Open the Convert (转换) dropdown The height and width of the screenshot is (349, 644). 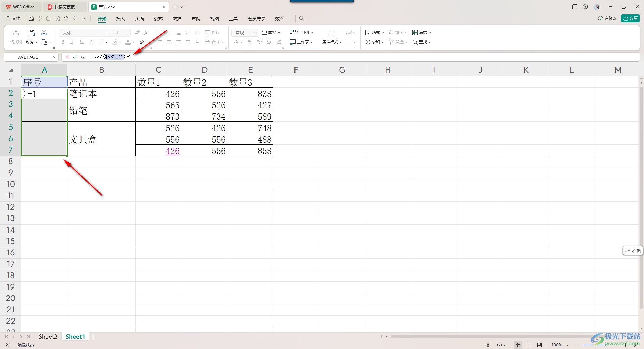click(x=271, y=33)
